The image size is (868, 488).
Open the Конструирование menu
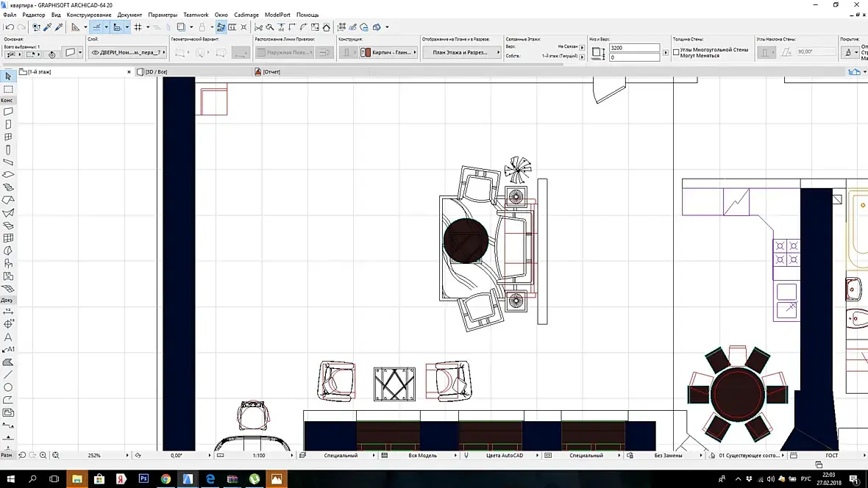89,15
